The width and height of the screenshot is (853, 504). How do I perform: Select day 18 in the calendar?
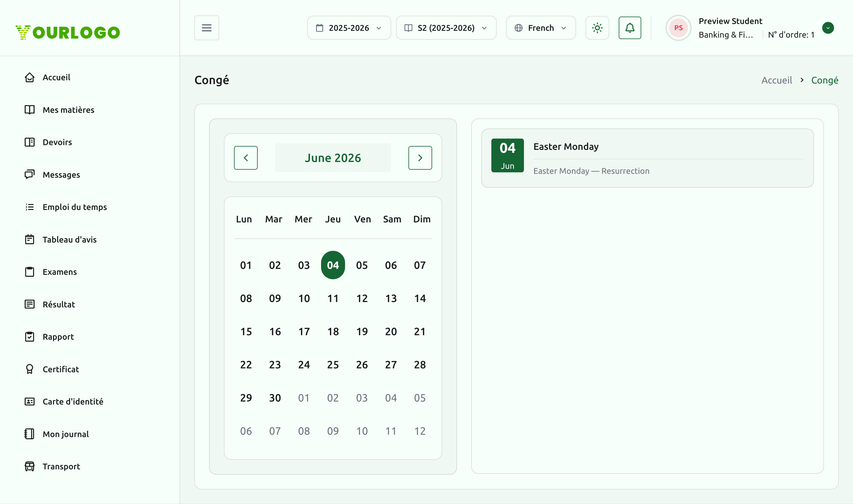point(333,331)
